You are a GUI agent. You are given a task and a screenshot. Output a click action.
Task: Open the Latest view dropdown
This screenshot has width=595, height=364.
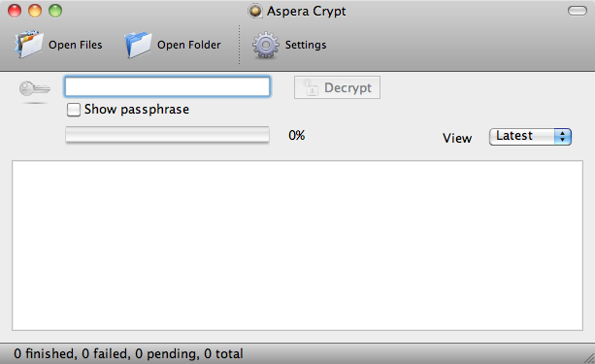(530, 137)
